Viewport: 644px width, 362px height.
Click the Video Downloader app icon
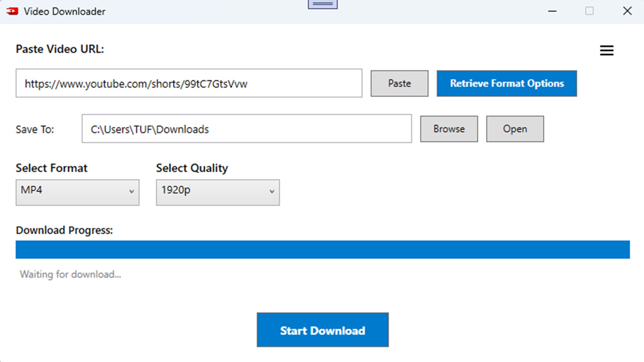(x=12, y=11)
